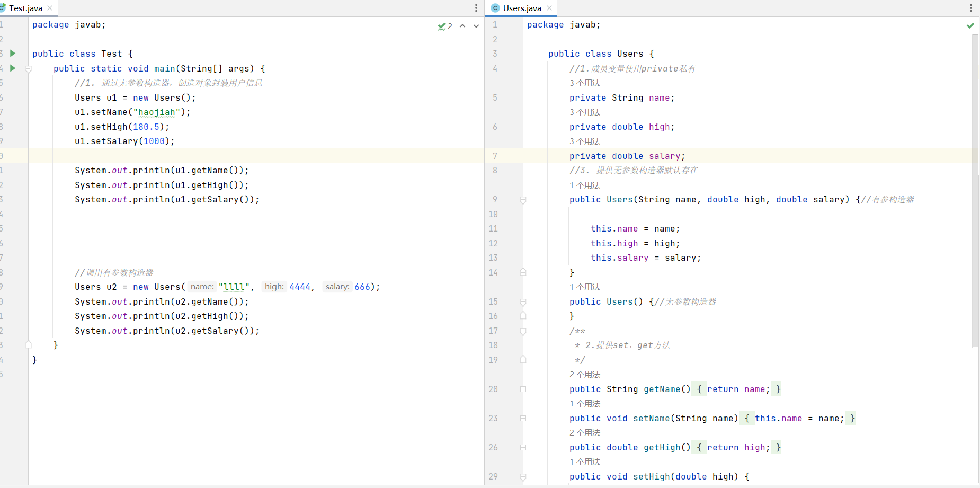Close the Users.java tab

coord(549,8)
